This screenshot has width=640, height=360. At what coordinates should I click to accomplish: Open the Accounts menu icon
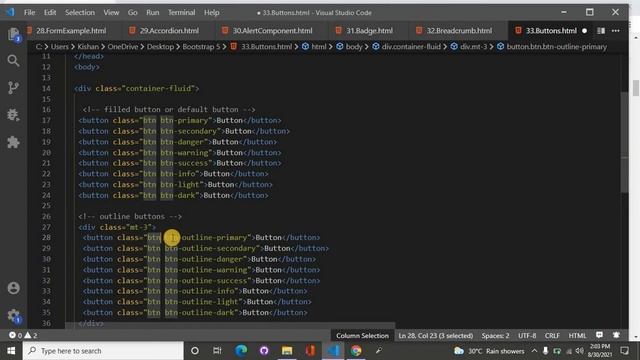pos(13,288)
